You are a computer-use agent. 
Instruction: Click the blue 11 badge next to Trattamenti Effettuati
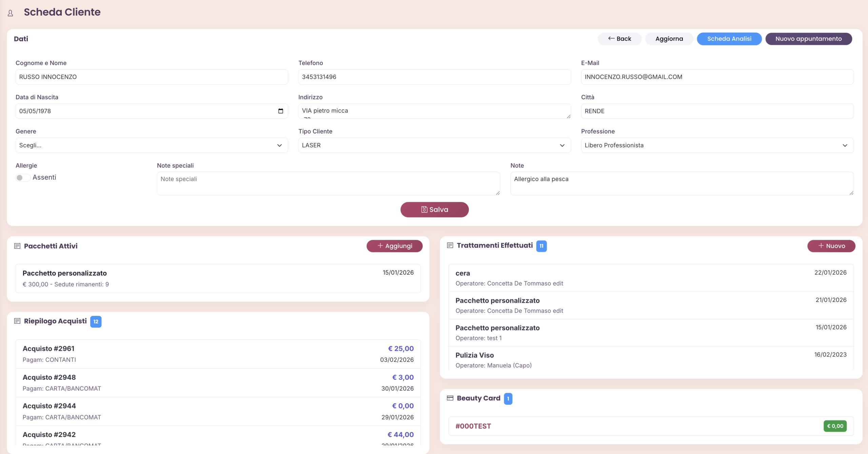(x=541, y=246)
